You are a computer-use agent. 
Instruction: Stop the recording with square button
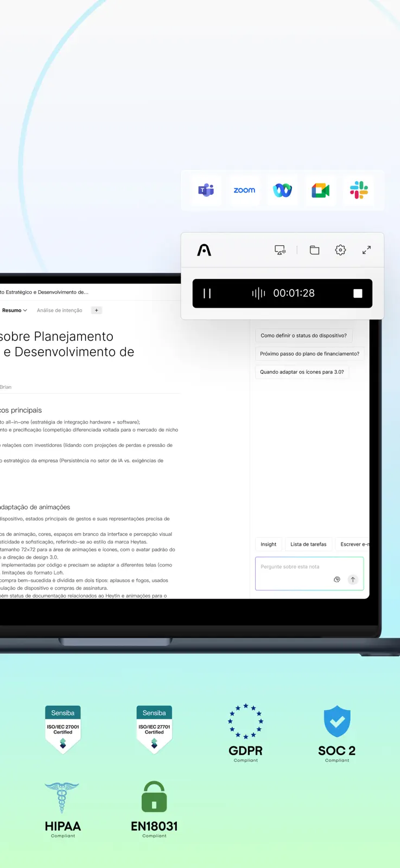coord(358,293)
